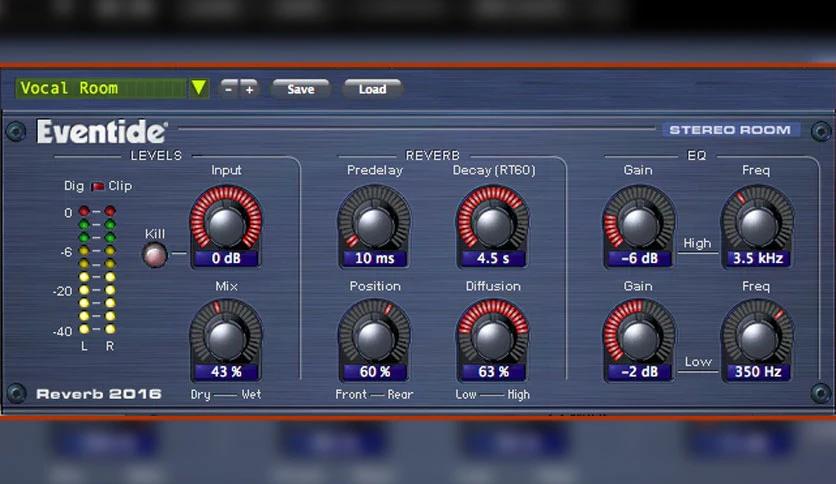Click the High EQ Freq knob
Screen dimensions: 836x484
[757, 225]
